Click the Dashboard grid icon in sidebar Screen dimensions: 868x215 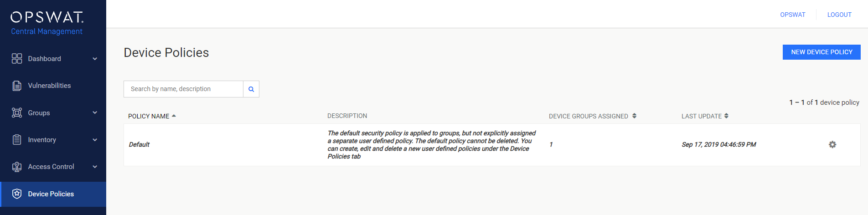[x=17, y=58]
